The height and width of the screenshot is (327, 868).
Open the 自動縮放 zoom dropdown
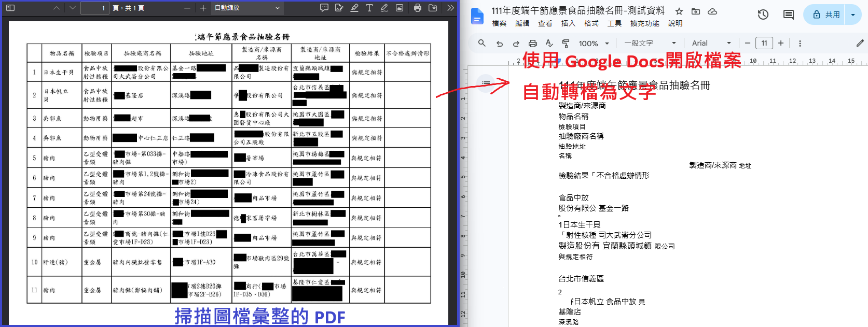[x=247, y=8]
